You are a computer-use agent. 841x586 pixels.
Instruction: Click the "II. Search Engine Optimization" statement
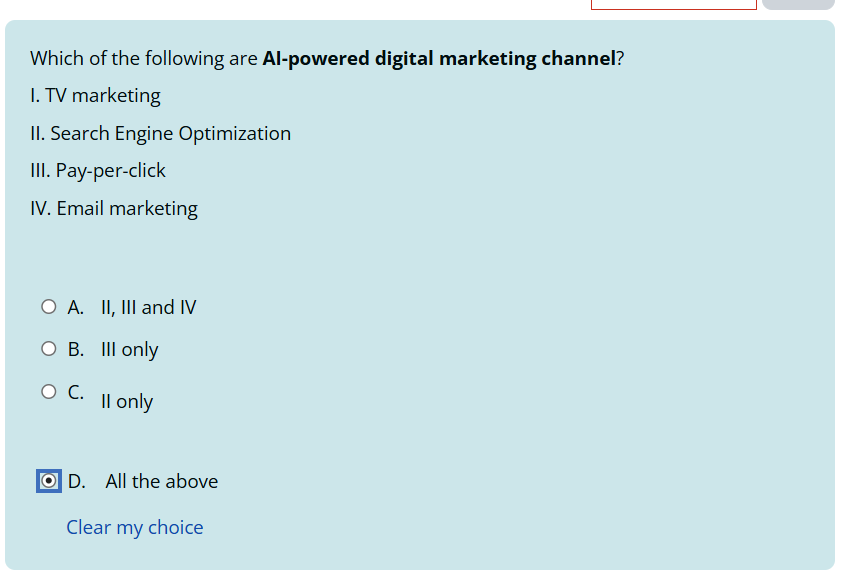click(160, 134)
